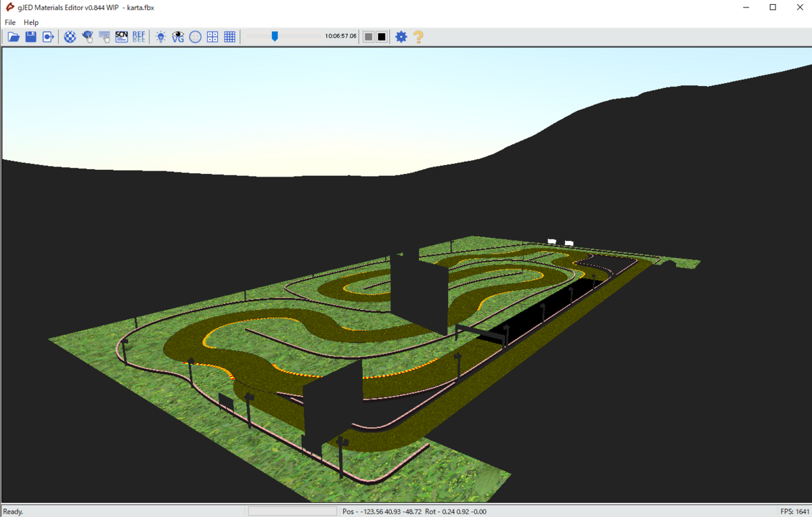This screenshot has height=517, width=812.
Task: Click the REF toolbar icon
Action: coord(139,37)
